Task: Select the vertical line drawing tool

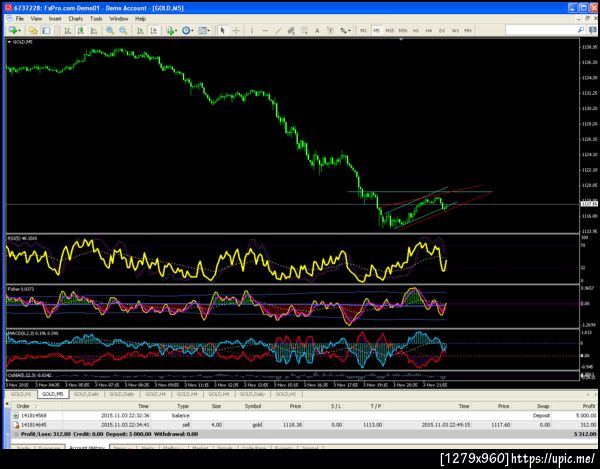Action: pos(252,31)
